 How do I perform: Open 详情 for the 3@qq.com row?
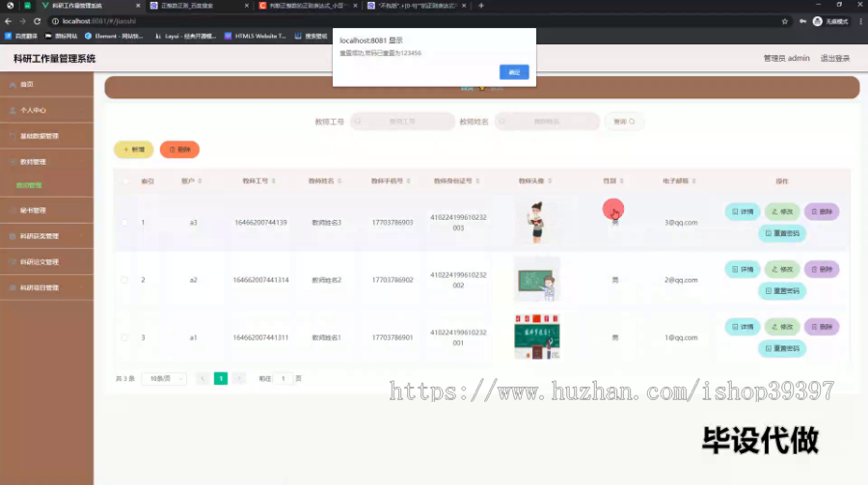(743, 211)
